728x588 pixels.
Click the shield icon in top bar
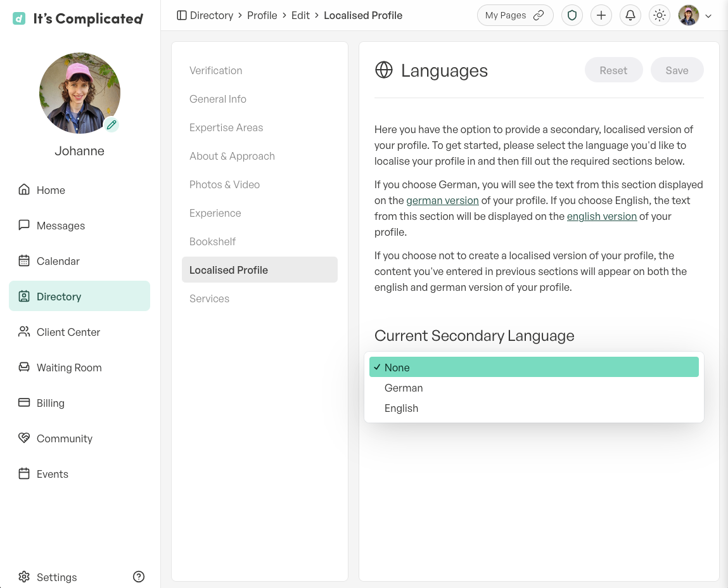click(572, 15)
